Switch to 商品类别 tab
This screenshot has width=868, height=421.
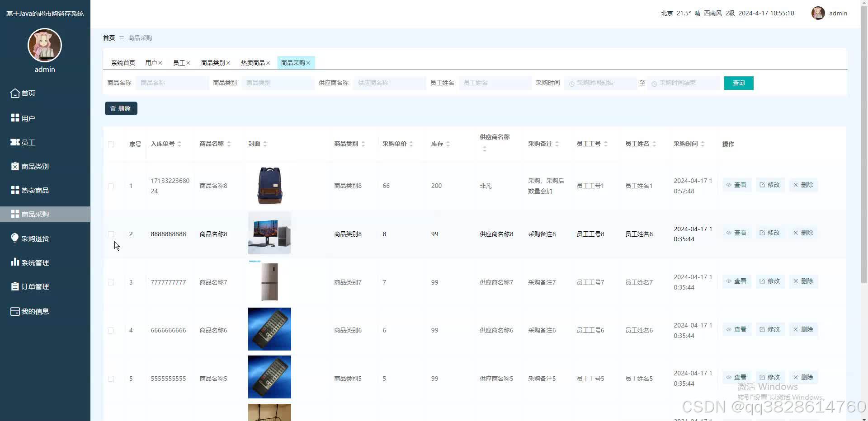(x=213, y=63)
